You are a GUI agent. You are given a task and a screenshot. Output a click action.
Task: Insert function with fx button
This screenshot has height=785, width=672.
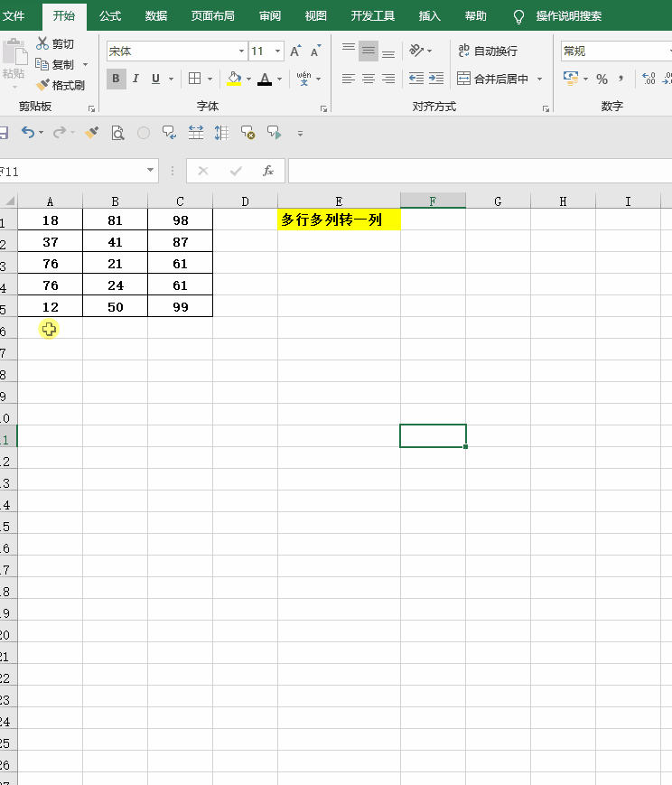pyautogui.click(x=268, y=172)
